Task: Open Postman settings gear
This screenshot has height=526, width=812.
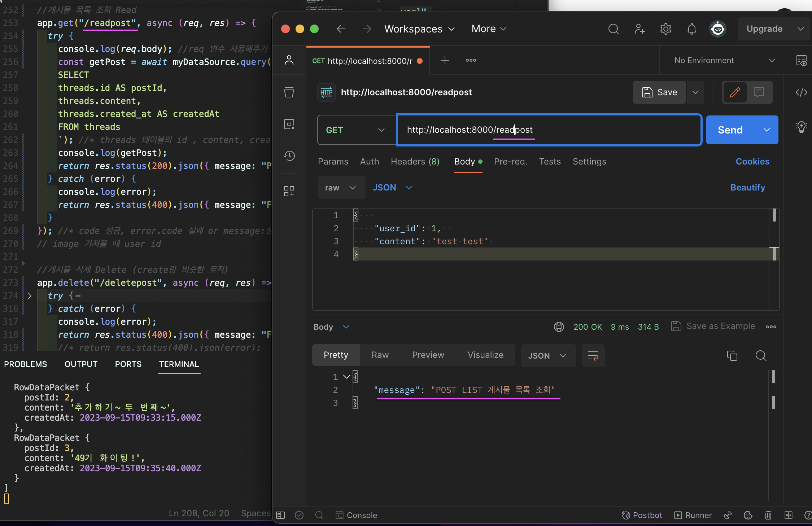Action: pyautogui.click(x=665, y=29)
